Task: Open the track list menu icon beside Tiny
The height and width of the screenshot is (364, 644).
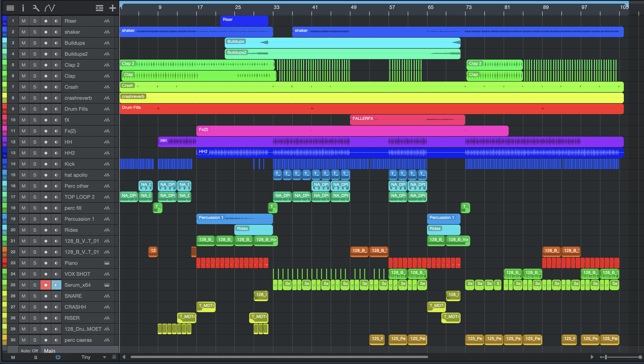Action: tap(114, 357)
